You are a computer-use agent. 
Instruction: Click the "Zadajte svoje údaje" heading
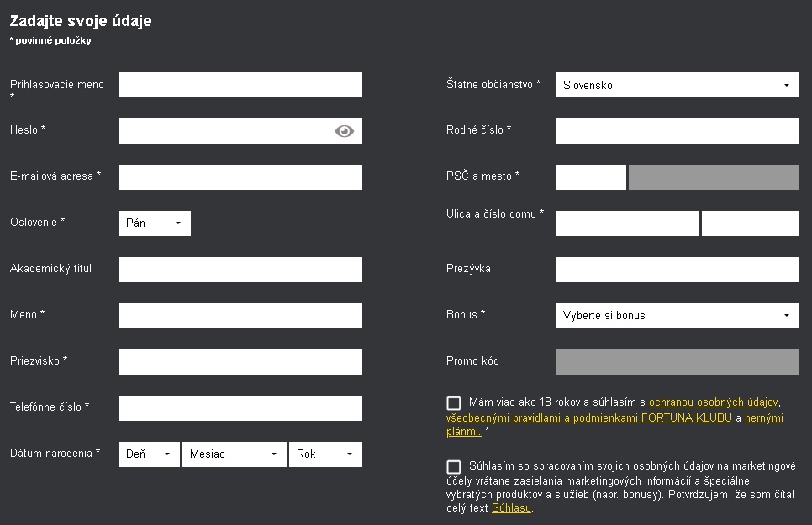click(x=81, y=21)
